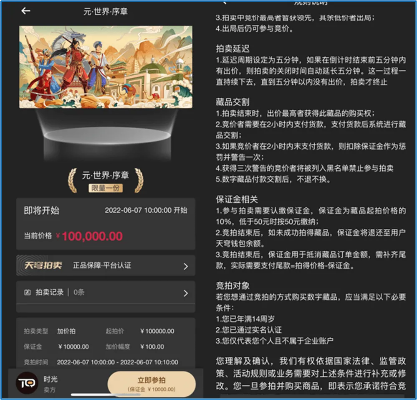Image resolution: width=417 pixels, height=400 pixels.
Task: Click the 竞拍对象 section heading
Action: pos(232,286)
